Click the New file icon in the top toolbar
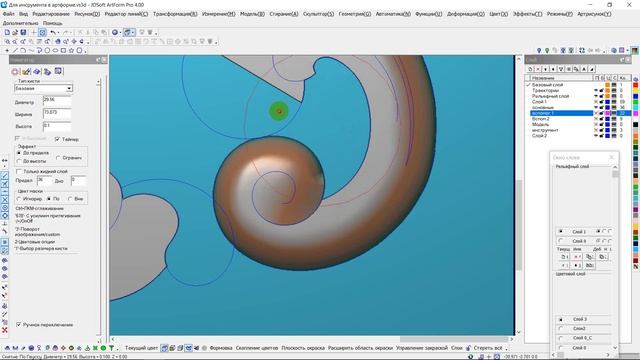The height and width of the screenshot is (360, 640). 7,32
